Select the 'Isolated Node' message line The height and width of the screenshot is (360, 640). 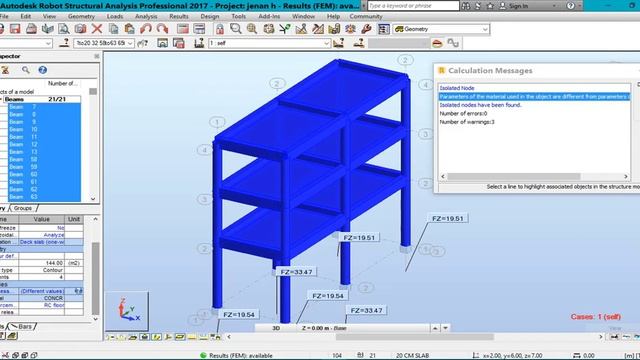pos(457,88)
